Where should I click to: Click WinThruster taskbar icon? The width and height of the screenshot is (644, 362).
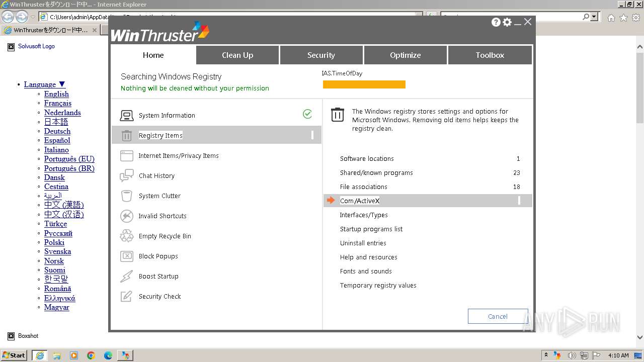pyautogui.click(x=125, y=355)
